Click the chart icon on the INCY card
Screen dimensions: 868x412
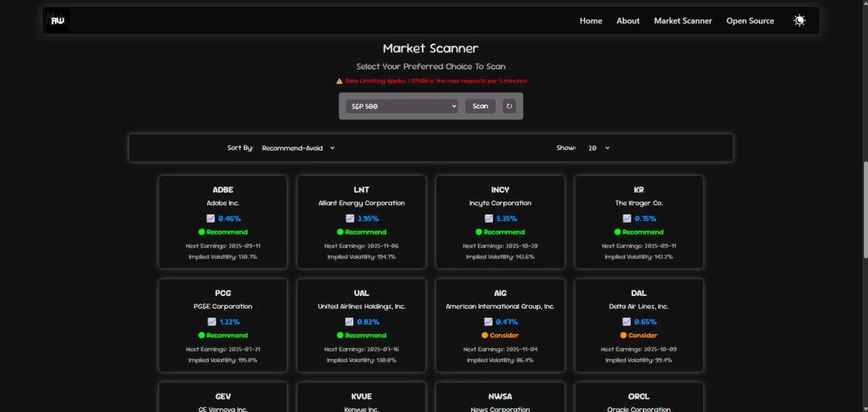pyautogui.click(x=489, y=219)
